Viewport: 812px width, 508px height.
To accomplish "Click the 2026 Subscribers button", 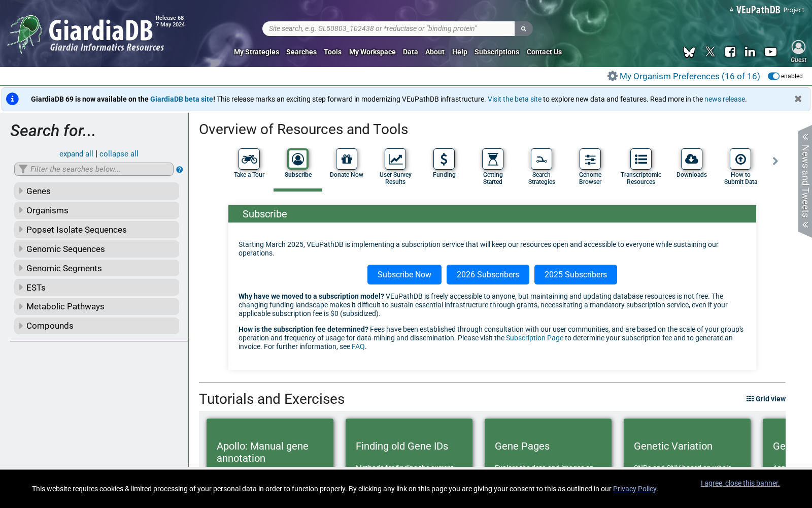I will (488, 275).
